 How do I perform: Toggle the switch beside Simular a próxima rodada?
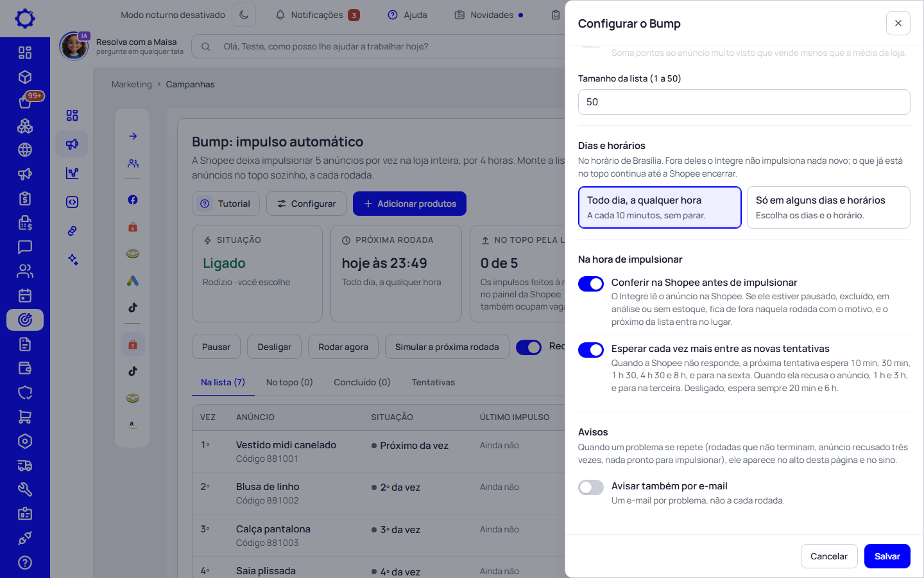[529, 347]
